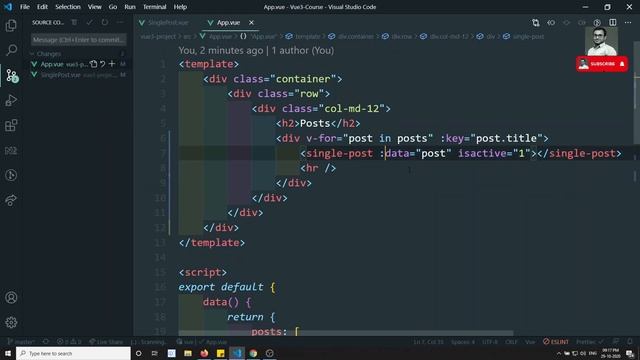This screenshot has width=640, height=360.
Task: Click Ln 7, Col 35 cursor position
Action: (x=428, y=342)
